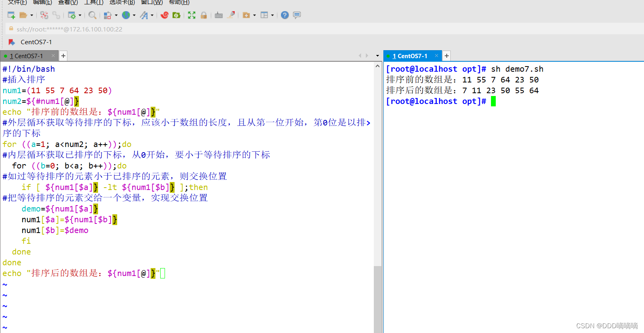Open the session folder icon
This screenshot has height=333, width=644.
(24, 15)
